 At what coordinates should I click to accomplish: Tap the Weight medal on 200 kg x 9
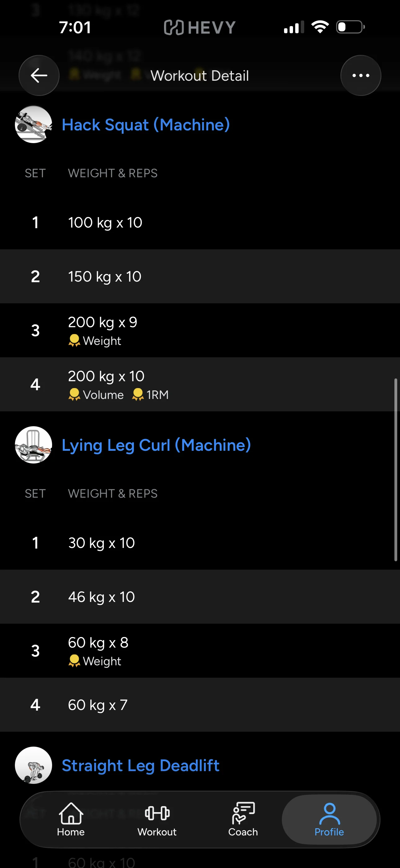(x=95, y=341)
